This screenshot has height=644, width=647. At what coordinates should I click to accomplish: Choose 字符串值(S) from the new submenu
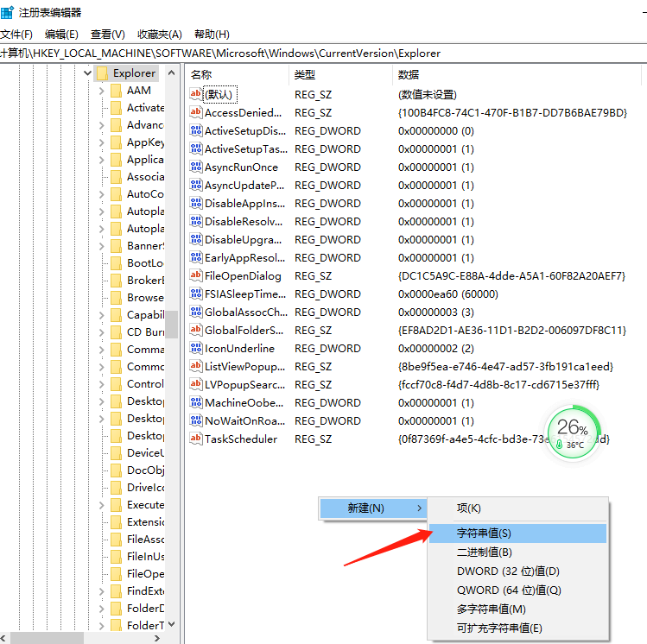[517, 534]
